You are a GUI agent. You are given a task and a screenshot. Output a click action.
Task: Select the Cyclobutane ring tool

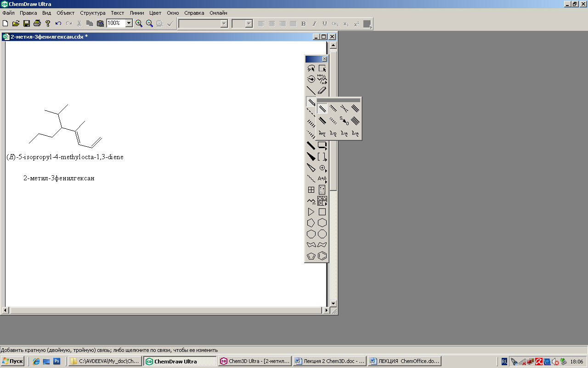(322, 212)
